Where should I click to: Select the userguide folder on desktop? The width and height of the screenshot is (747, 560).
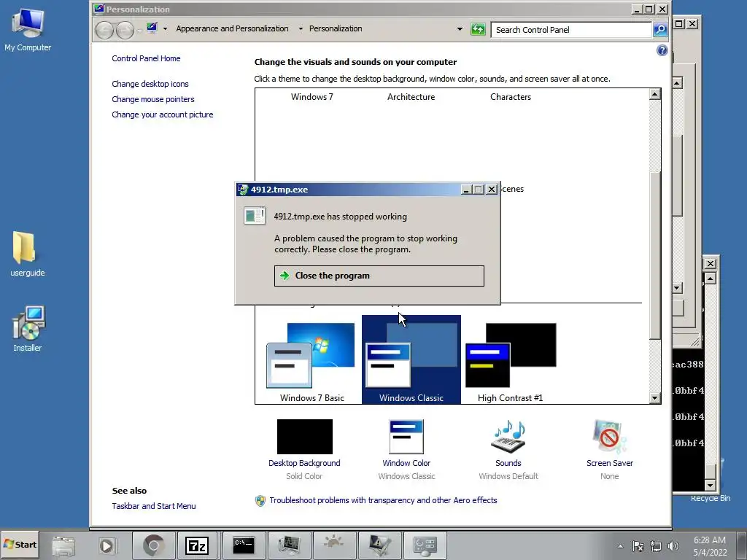[27, 254]
